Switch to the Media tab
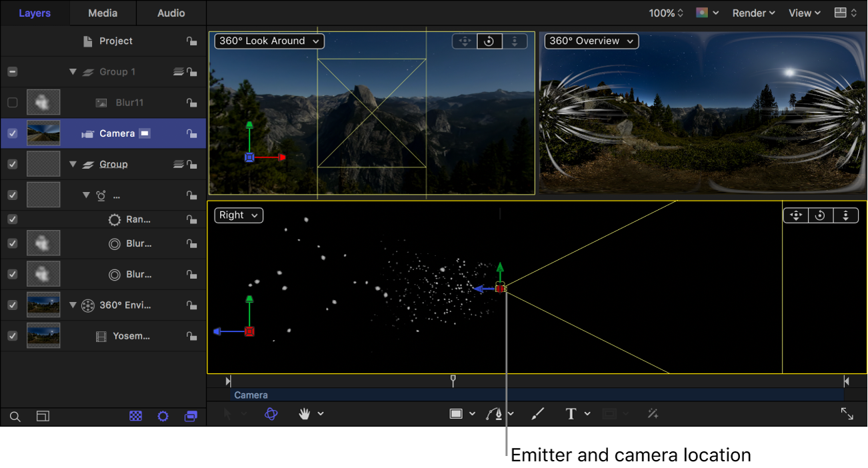This screenshot has height=468, width=868. (102, 13)
